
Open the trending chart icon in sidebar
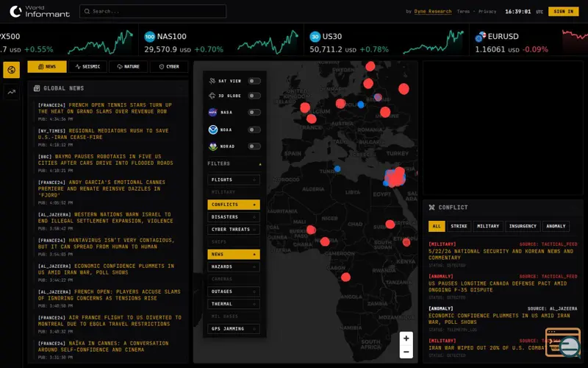click(x=12, y=92)
